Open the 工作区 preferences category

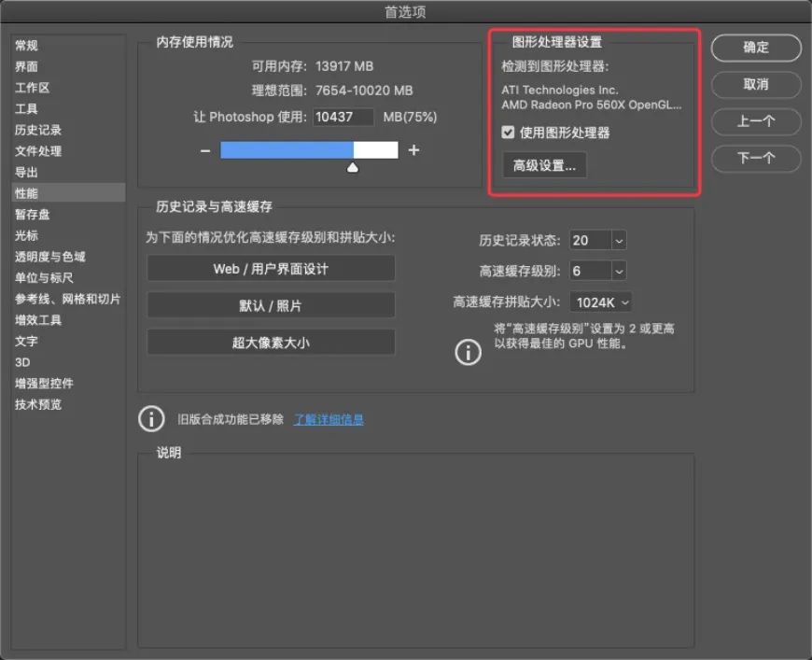(68, 88)
